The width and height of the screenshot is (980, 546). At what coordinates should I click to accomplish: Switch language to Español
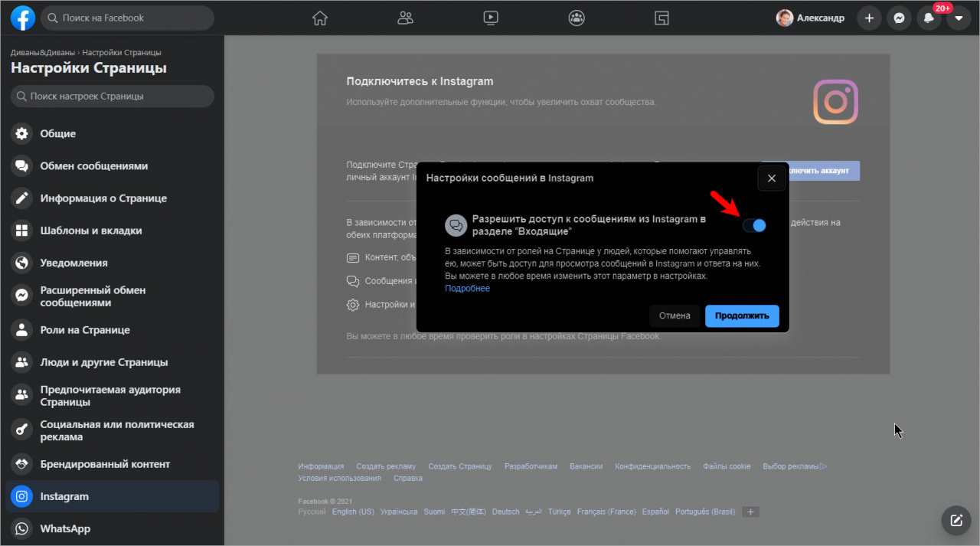655,512
